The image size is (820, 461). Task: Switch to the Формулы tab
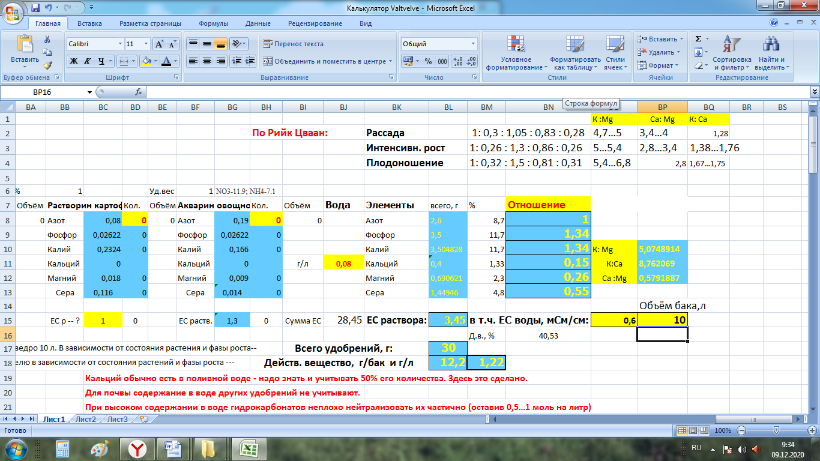pyautogui.click(x=213, y=24)
